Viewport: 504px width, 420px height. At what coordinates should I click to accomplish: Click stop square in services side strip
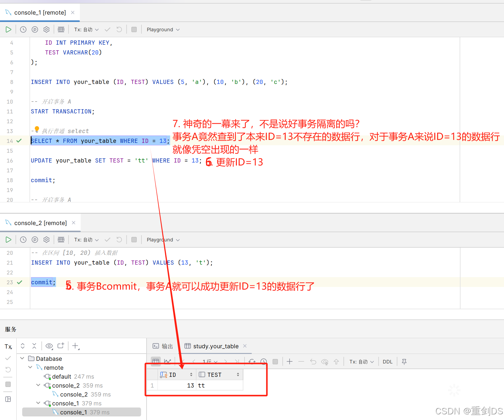[x=8, y=384]
